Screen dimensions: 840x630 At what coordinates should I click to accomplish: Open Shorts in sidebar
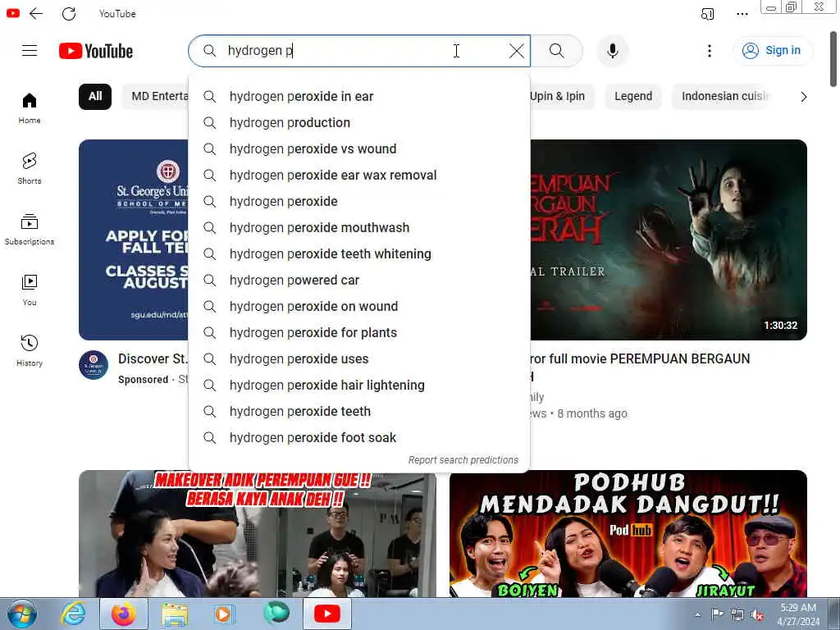(x=30, y=169)
